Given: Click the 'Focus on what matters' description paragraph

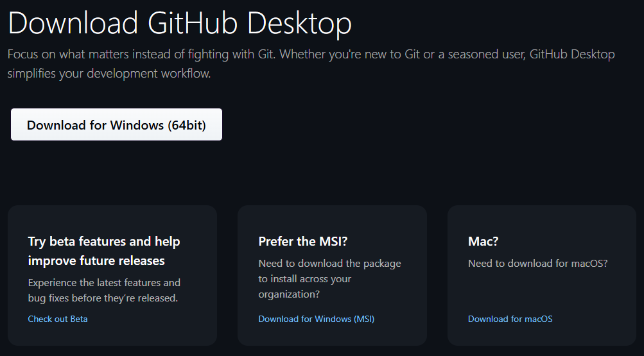Looking at the screenshot, I should [x=311, y=64].
